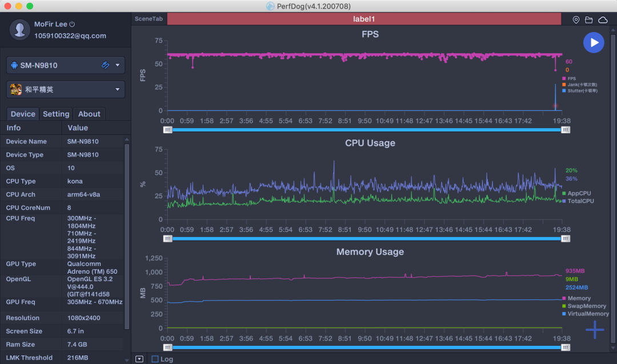Click the link icon next to SM-N9810
Screen dimensions: 617x364
(105, 65)
